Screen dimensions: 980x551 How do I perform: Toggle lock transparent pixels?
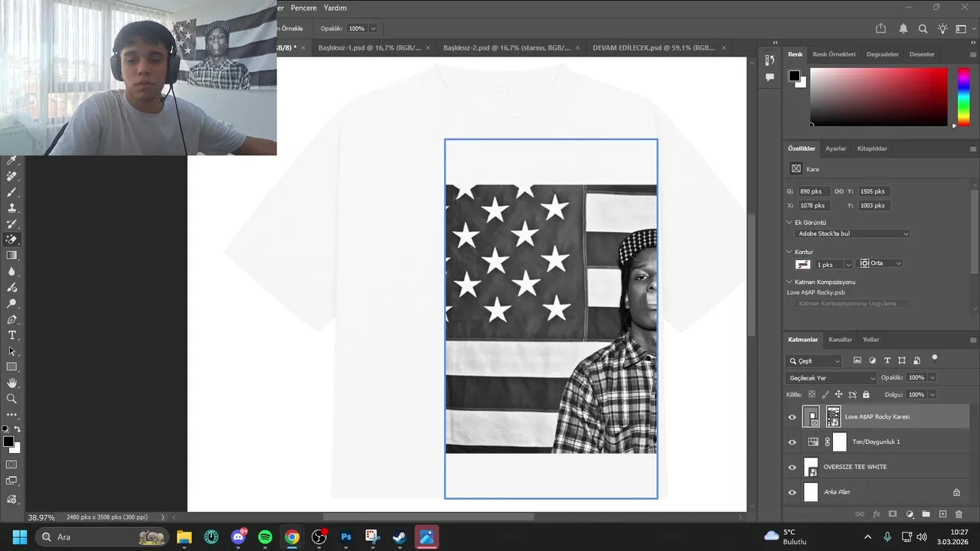point(812,395)
